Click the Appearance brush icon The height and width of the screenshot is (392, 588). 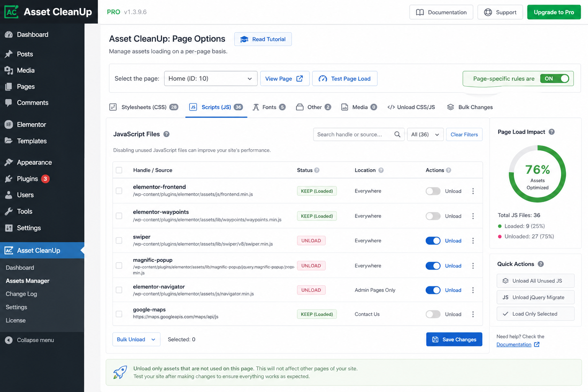tap(9, 162)
